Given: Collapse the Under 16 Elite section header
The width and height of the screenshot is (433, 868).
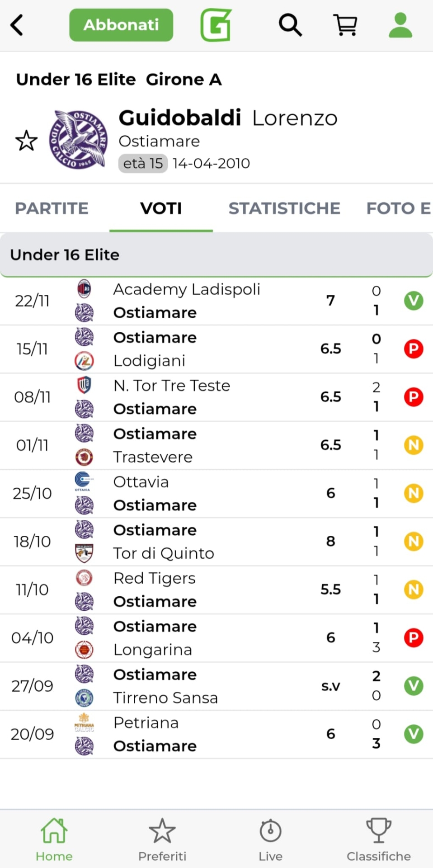Looking at the screenshot, I should pyautogui.click(x=216, y=255).
